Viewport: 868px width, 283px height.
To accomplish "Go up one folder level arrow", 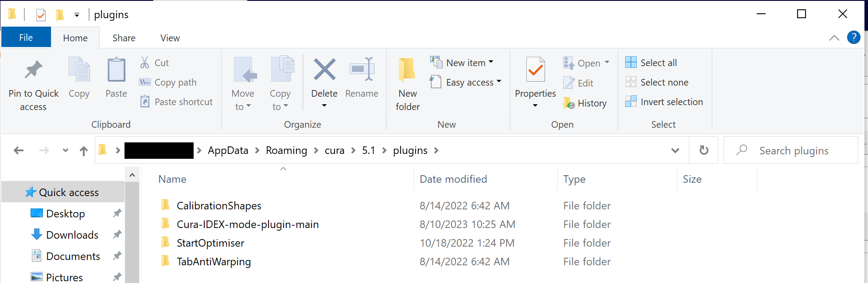I will [x=84, y=151].
